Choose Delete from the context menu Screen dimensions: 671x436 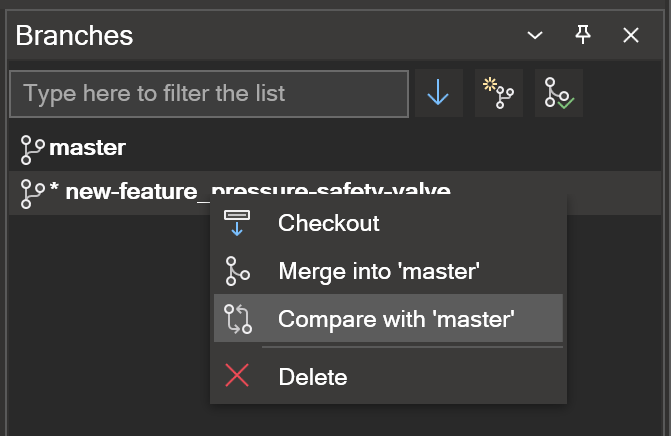click(x=313, y=377)
